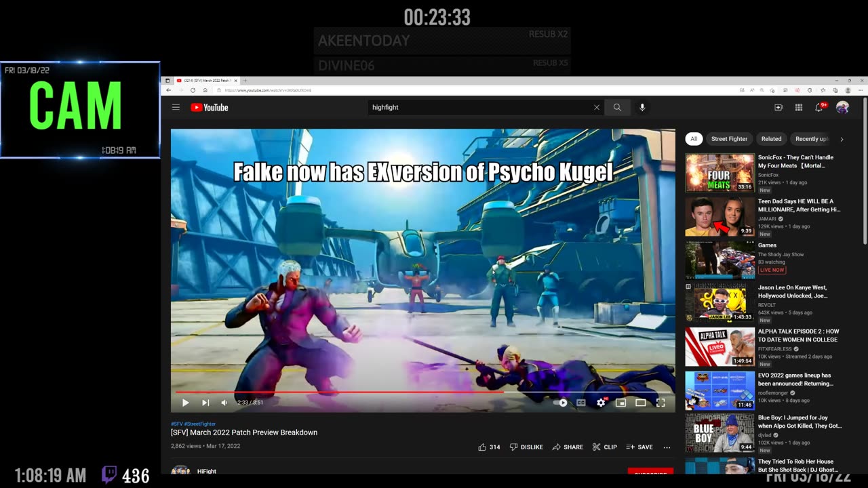
Task: Click the HiFight channel avatar
Action: (x=180, y=470)
